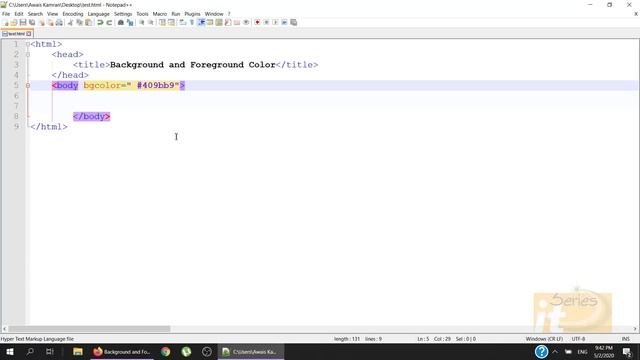Click the closing body tag on line 8
640x360 pixels.
91,116
